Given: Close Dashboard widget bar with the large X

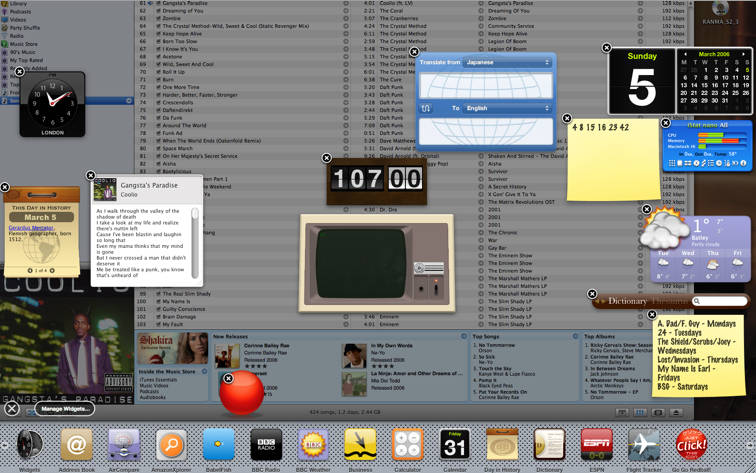Looking at the screenshot, I should [12, 409].
